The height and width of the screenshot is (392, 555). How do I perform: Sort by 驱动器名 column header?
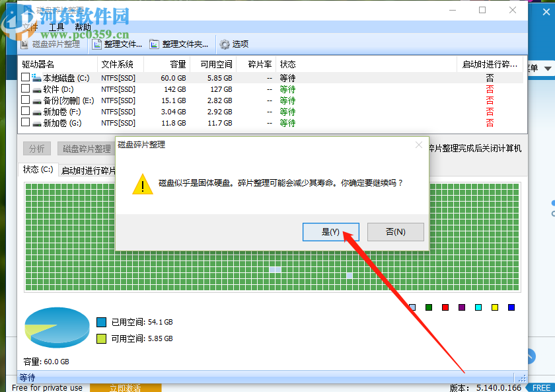coord(57,64)
